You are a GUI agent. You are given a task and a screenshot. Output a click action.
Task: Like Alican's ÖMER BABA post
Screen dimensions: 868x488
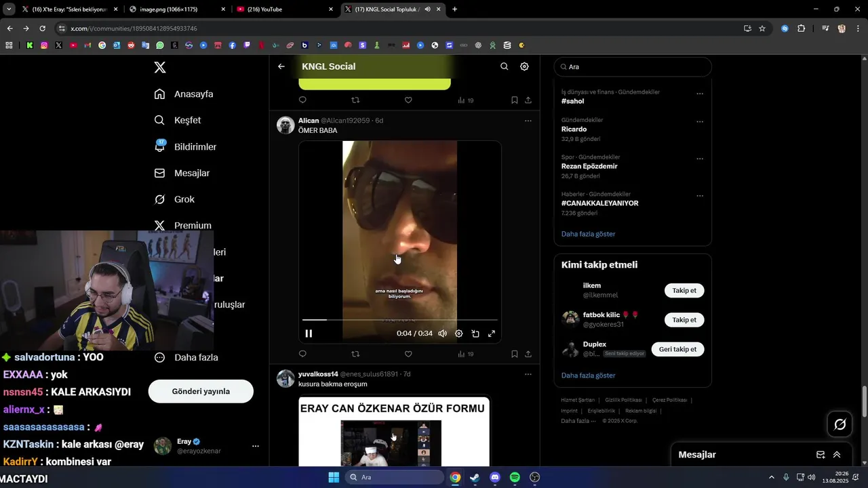tap(408, 354)
